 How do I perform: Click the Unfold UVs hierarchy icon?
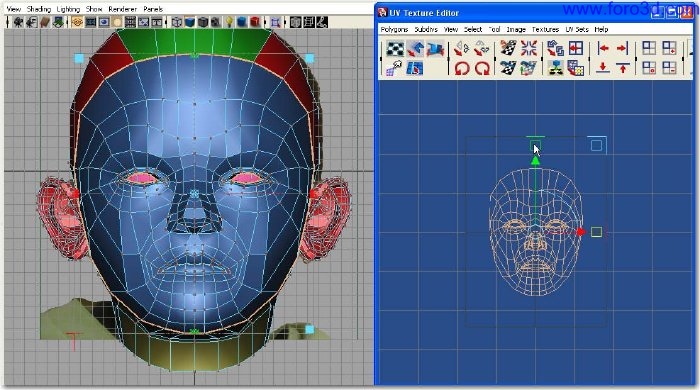[555, 68]
